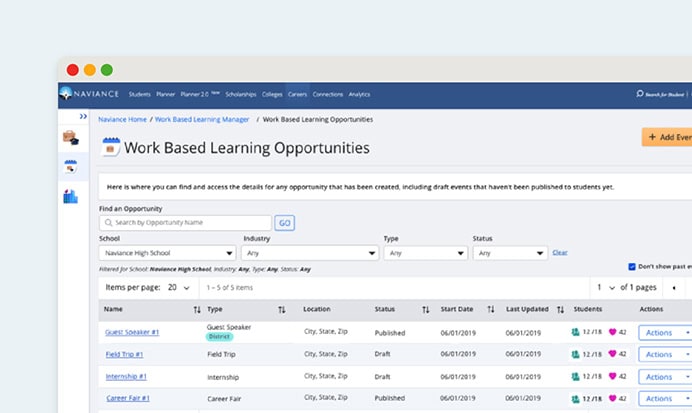Open the Scholarships menu
The width and height of the screenshot is (692, 413).
tap(241, 94)
